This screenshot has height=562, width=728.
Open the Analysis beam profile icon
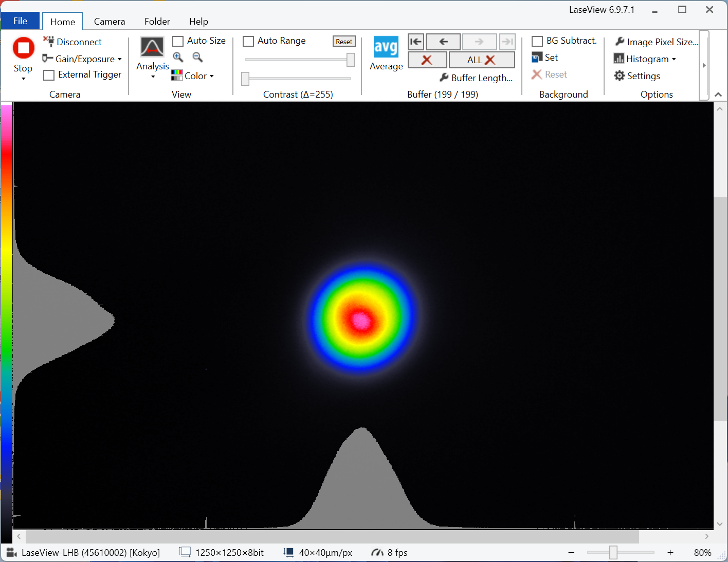coord(152,48)
